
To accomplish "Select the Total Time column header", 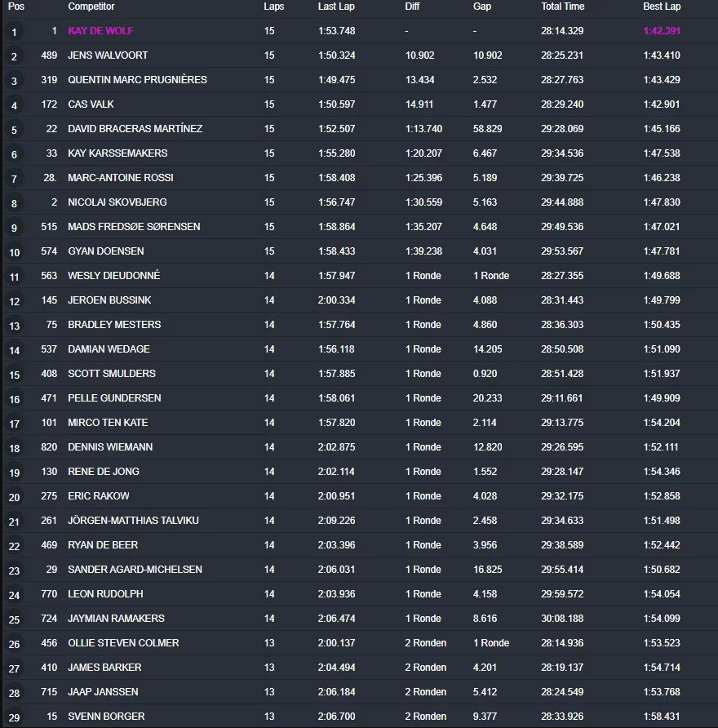I will click(562, 7).
